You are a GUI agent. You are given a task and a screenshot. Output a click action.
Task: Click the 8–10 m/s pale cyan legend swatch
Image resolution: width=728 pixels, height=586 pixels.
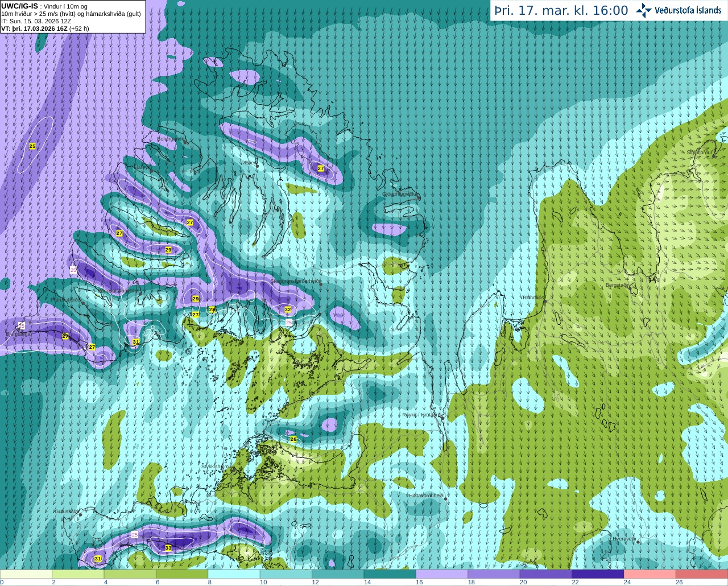[234, 574]
